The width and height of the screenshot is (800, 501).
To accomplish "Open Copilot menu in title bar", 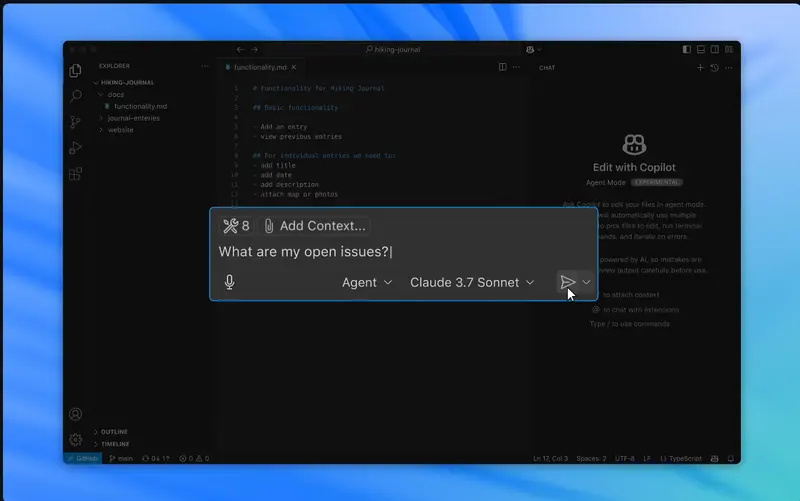I will coord(530,49).
